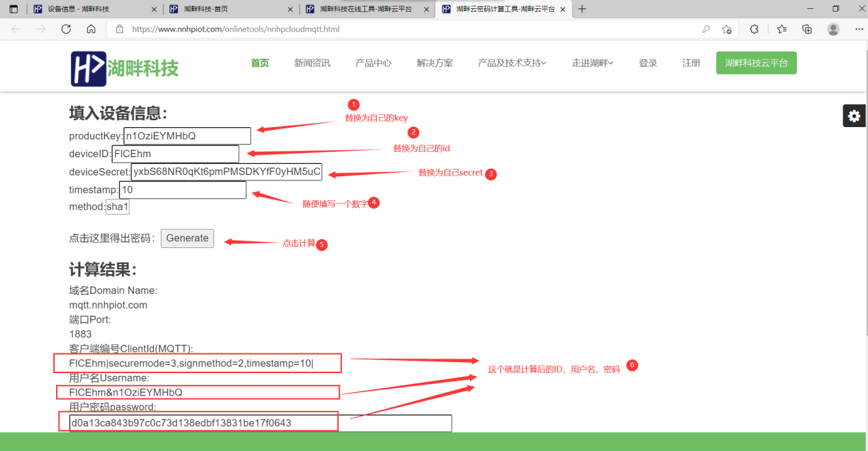Click the browser address bar URL
This screenshot has height=451, width=868.
point(235,29)
